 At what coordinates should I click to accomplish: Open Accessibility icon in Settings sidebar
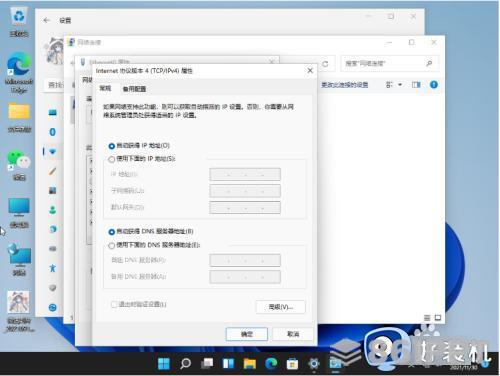(53, 268)
